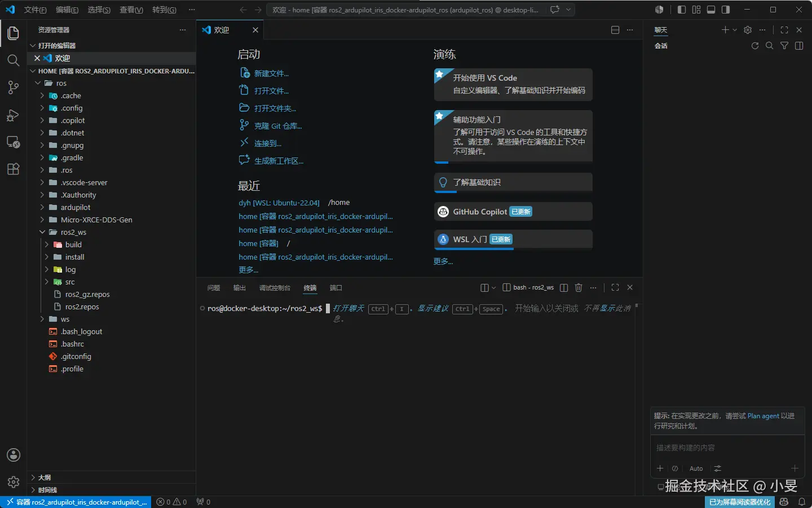Image resolution: width=812 pixels, height=508 pixels.
Task: Open the Manage gear in activity bar
Action: (14, 482)
